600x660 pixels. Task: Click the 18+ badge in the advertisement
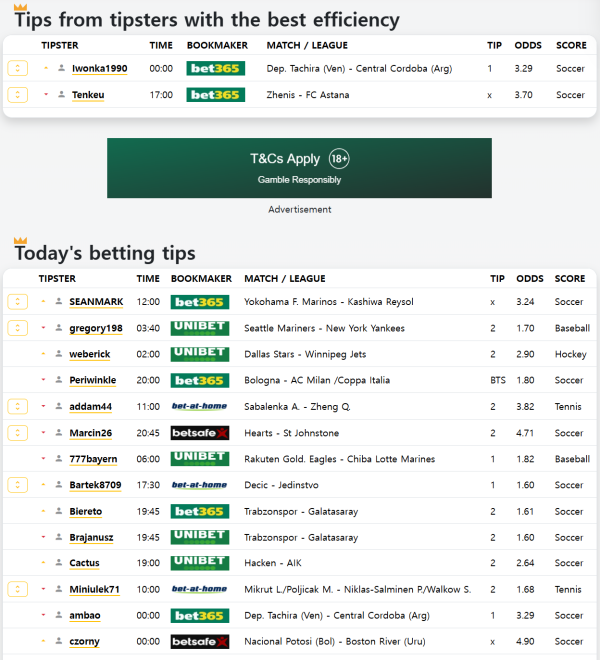(339, 159)
